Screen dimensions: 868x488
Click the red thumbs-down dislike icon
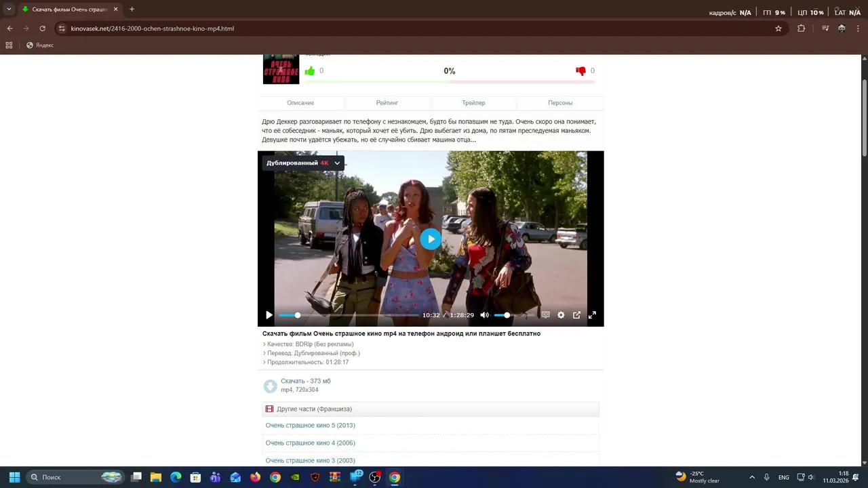tap(580, 70)
